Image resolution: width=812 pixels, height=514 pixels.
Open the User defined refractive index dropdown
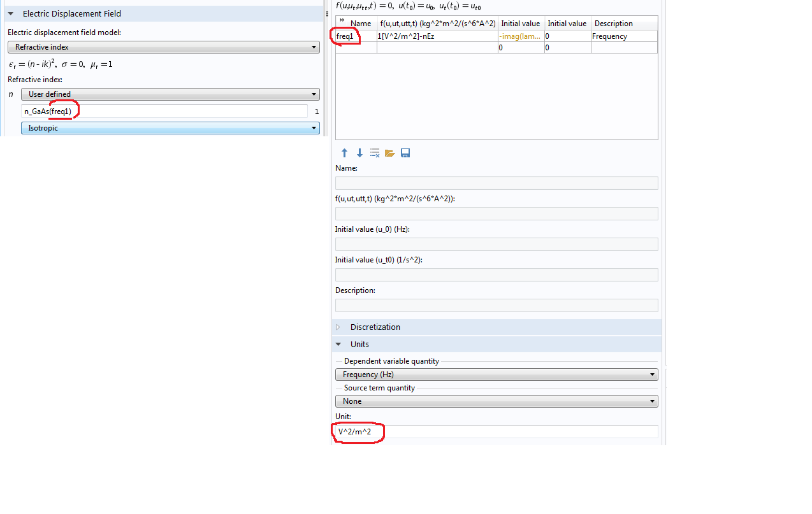point(170,94)
